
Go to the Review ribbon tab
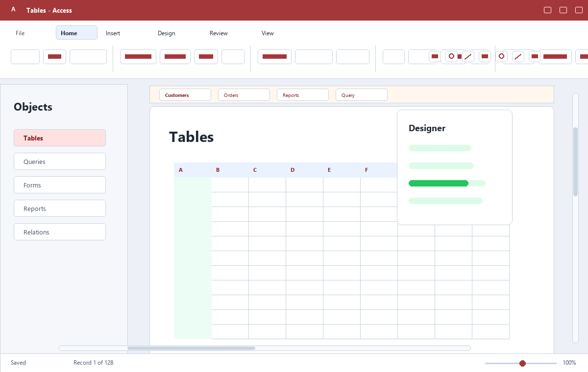pos(219,33)
